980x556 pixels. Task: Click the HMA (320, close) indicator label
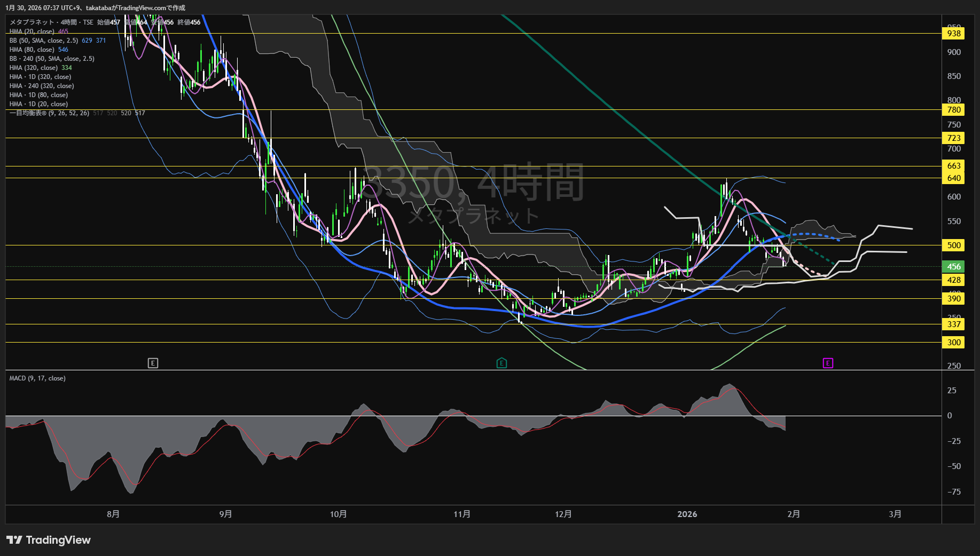coord(33,68)
